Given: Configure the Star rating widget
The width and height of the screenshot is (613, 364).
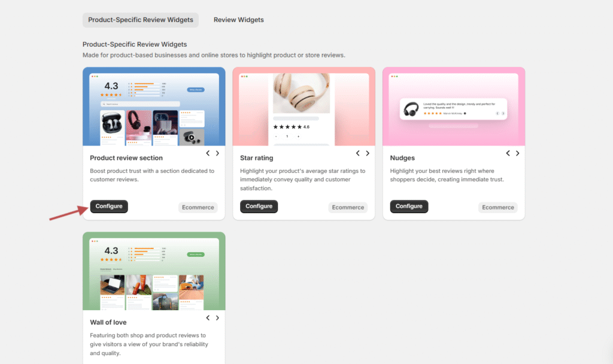Looking at the screenshot, I should pyautogui.click(x=259, y=207).
